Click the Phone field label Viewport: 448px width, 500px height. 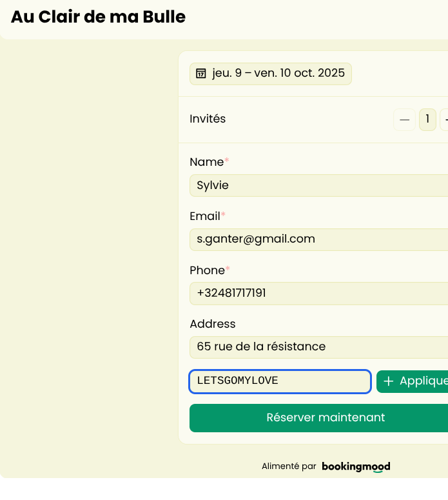click(207, 270)
